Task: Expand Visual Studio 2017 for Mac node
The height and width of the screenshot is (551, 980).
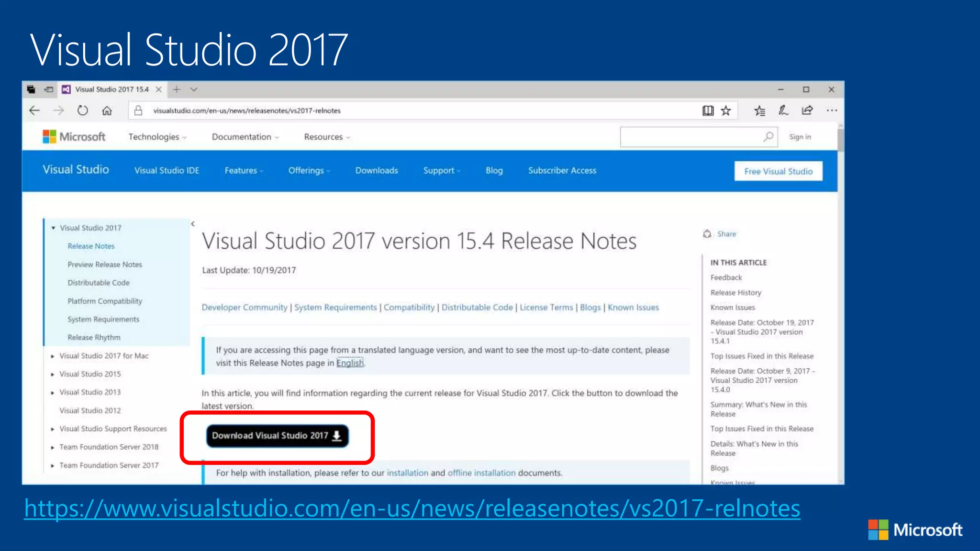Action: pyautogui.click(x=53, y=356)
